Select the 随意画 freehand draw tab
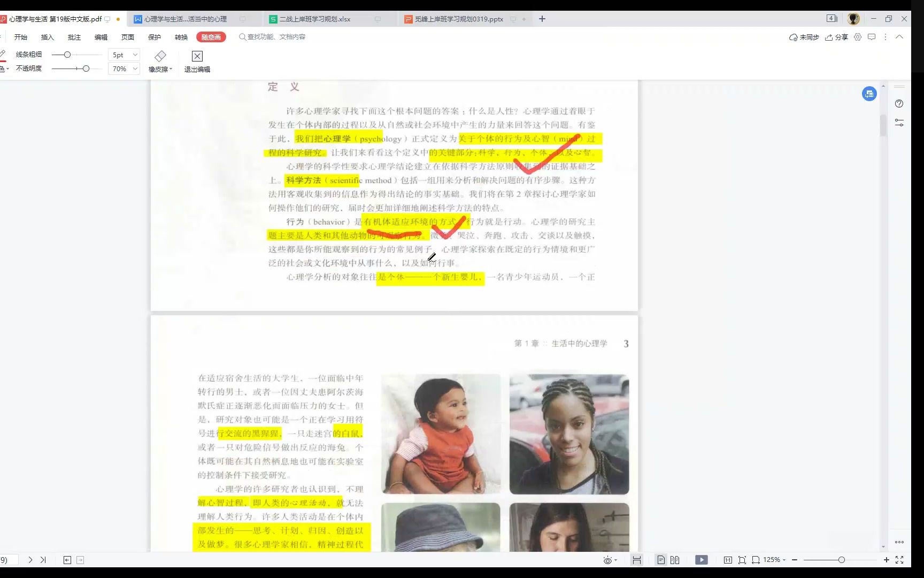This screenshot has height=578, width=924. 211,37
